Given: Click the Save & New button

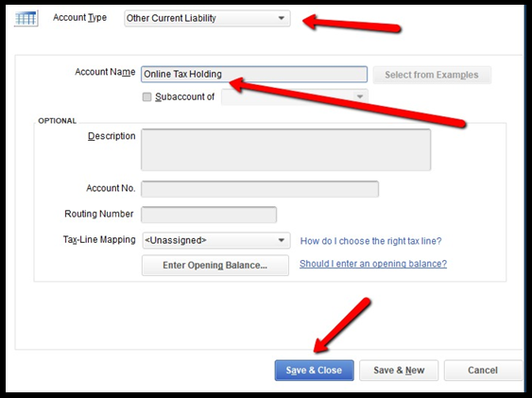Looking at the screenshot, I should (399, 371).
